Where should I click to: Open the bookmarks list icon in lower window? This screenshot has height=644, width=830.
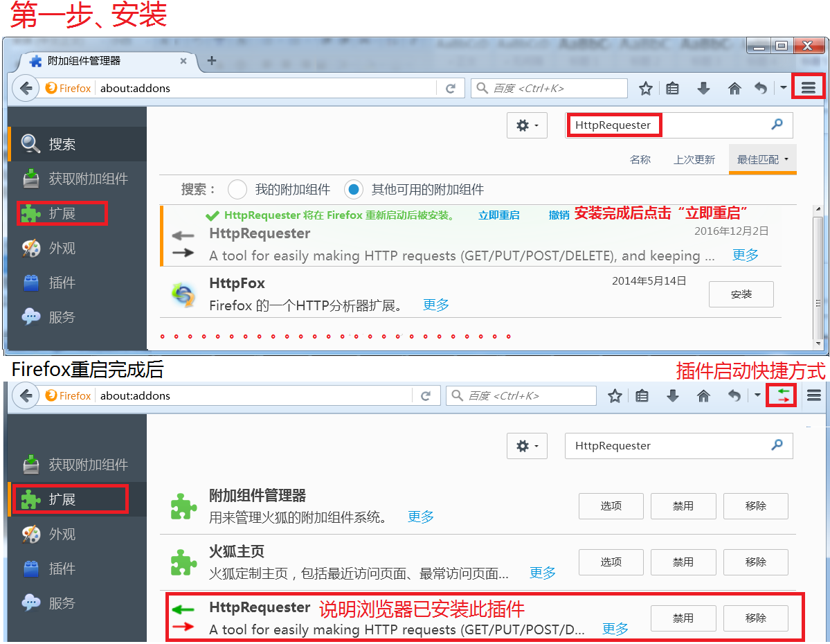pos(642,396)
